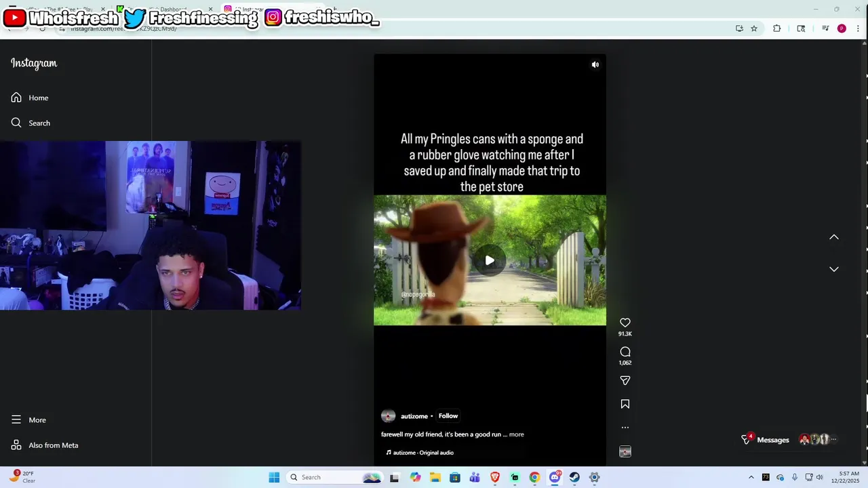
Task: Open the Home page from the sidebar
Action: pos(30,98)
